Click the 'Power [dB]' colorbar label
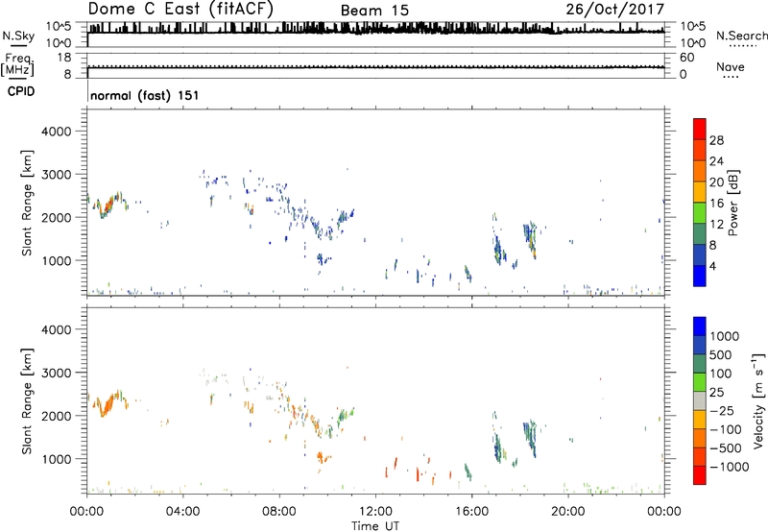Screen dimensions: 768x532 click(x=732, y=203)
